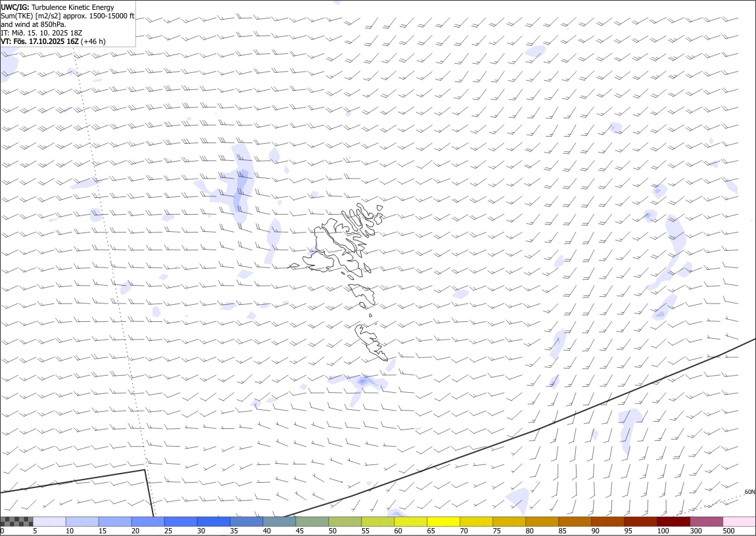The width and height of the screenshot is (756, 536).
Task: Click the checkered 0–5 legend swatch
Action: click(17, 522)
